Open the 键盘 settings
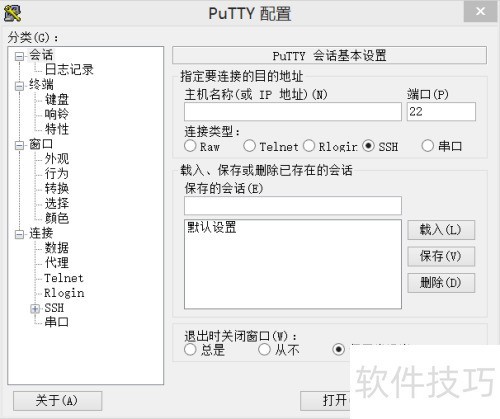Image resolution: width=500 pixels, height=419 pixels. click(x=57, y=99)
